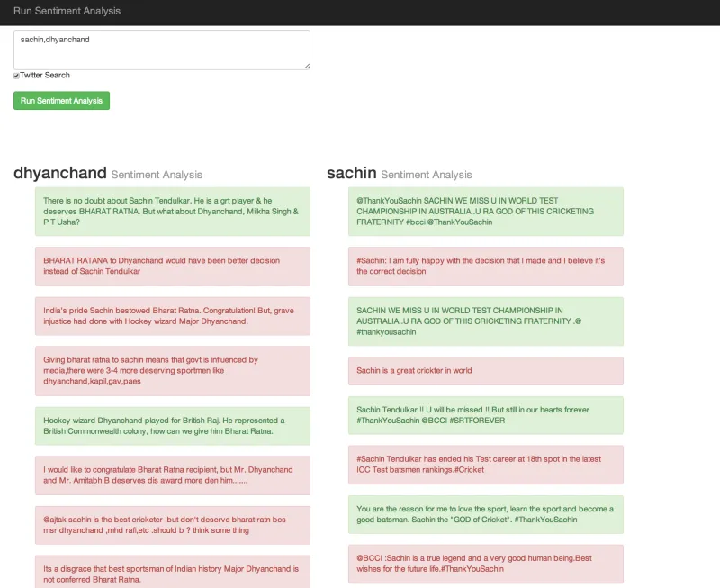Click Run Sentiment Analysis navbar title

[x=67, y=11]
